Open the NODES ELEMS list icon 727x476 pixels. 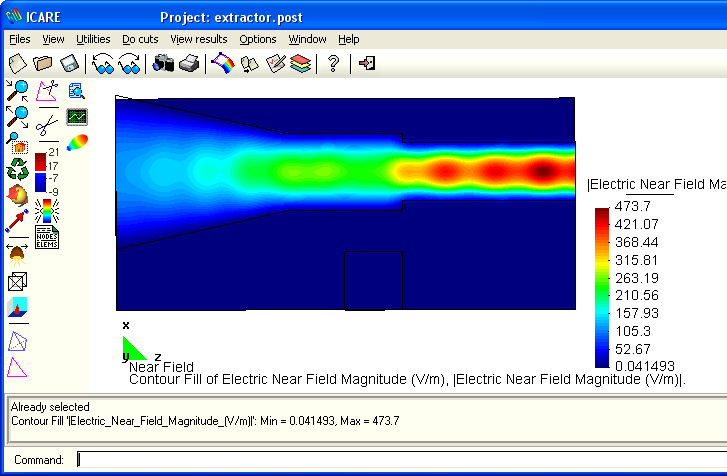pos(47,237)
